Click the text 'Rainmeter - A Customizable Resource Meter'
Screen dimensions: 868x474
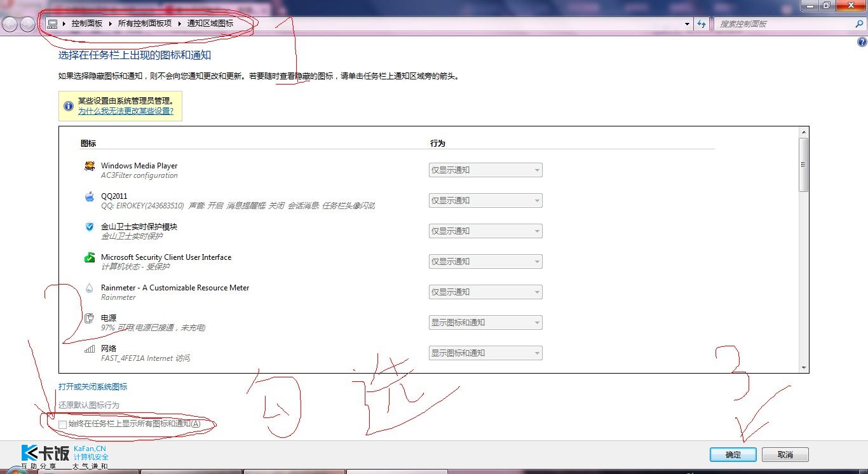click(175, 288)
